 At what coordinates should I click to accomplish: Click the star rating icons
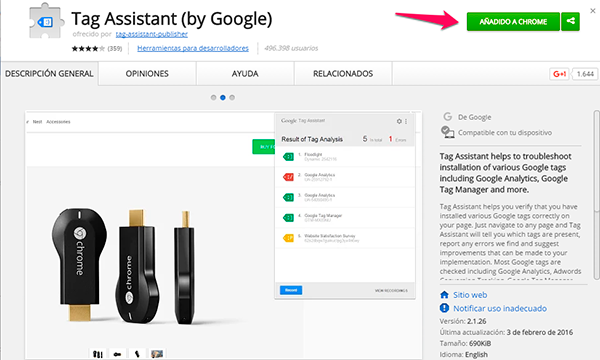[88, 49]
